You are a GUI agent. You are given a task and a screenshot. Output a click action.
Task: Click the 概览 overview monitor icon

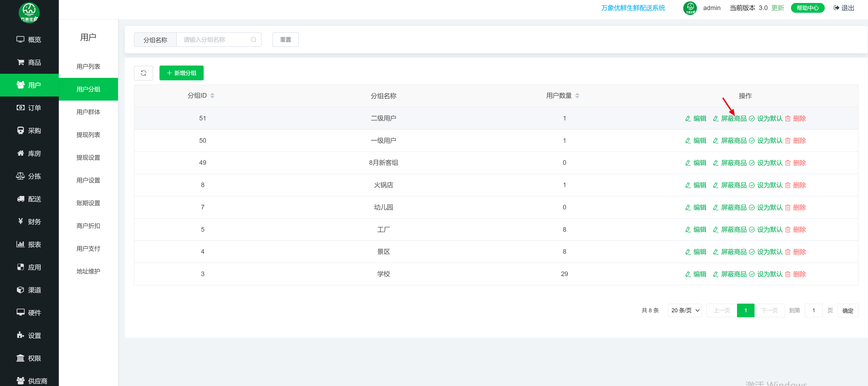tap(20, 39)
